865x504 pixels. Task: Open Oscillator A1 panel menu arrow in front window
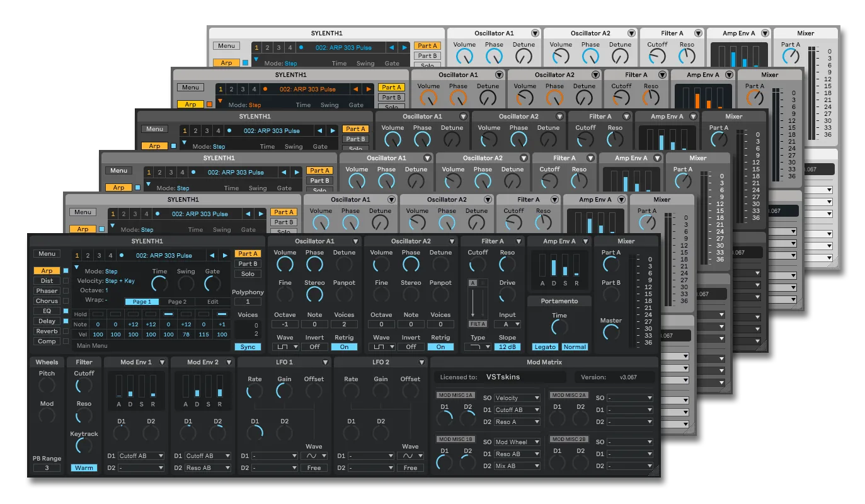355,241
